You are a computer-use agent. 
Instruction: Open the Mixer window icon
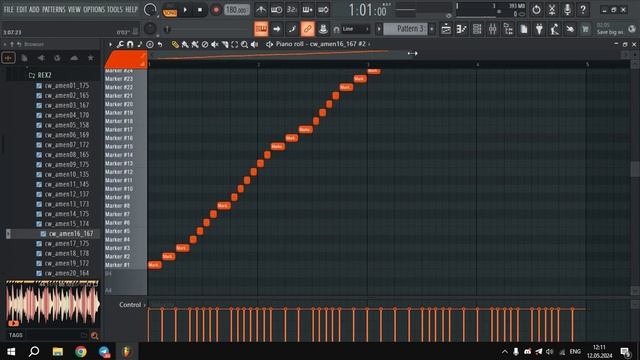pos(493,29)
